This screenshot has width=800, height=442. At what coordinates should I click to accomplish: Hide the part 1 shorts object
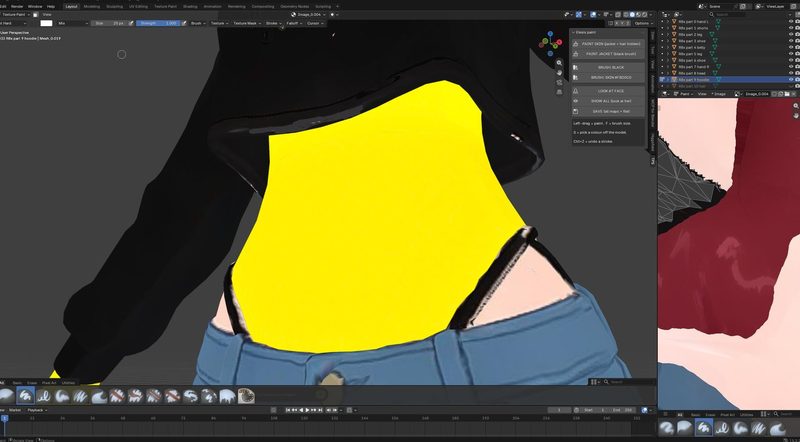pos(791,28)
